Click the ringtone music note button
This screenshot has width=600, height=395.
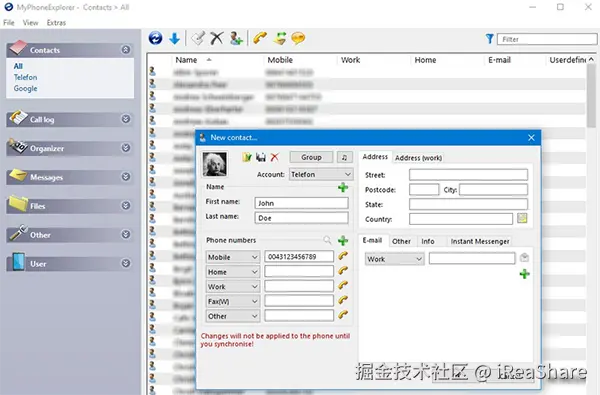344,157
